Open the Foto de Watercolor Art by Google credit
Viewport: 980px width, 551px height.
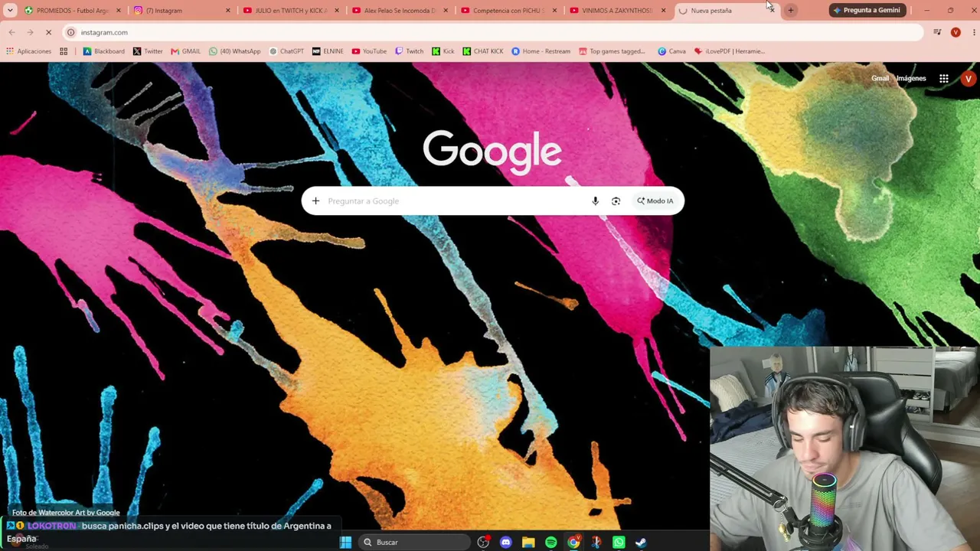pyautogui.click(x=66, y=513)
